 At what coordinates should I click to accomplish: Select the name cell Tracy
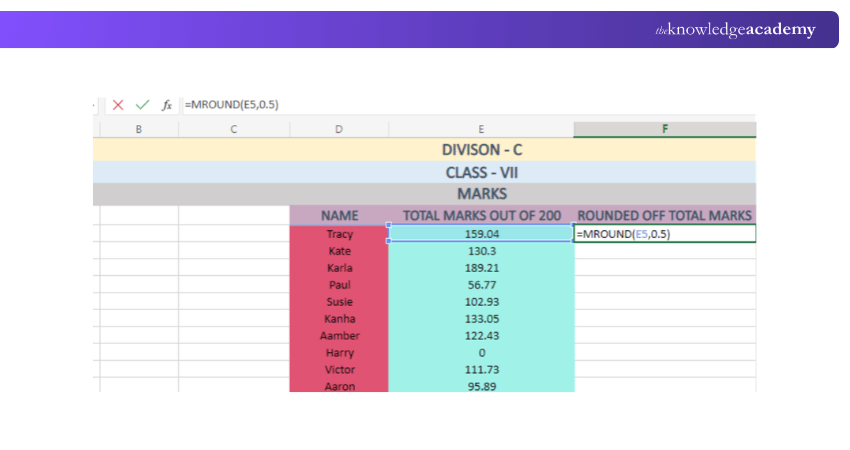pyautogui.click(x=339, y=234)
